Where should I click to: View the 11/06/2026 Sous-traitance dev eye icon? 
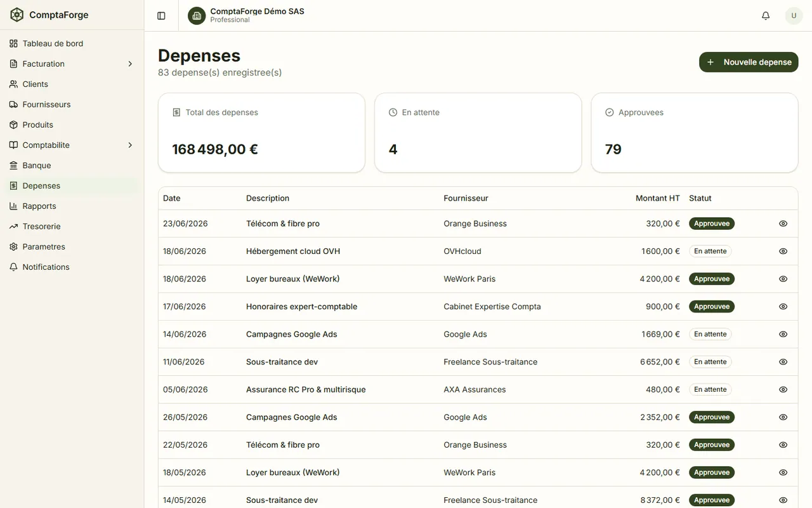tap(783, 362)
